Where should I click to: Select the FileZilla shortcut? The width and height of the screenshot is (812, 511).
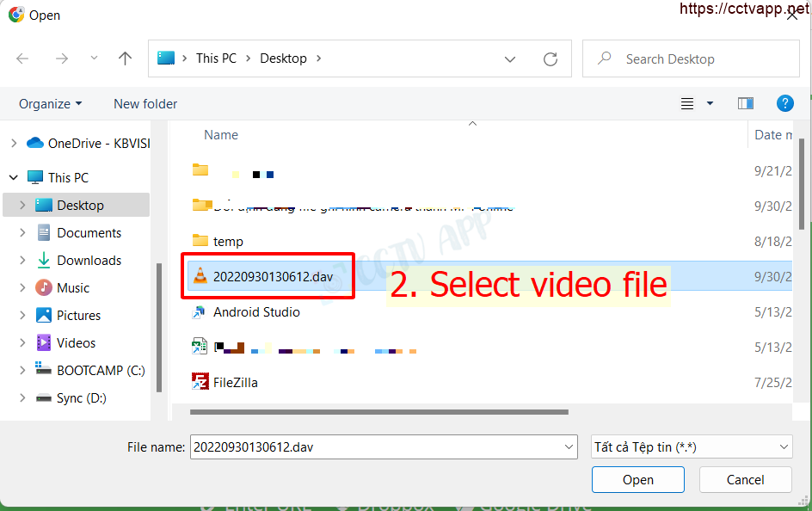tap(235, 382)
